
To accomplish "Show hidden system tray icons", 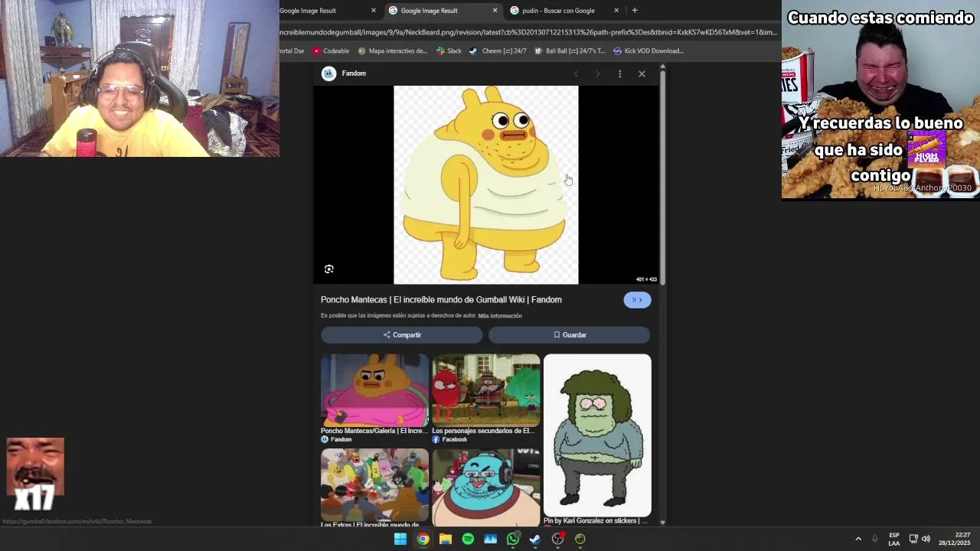I will (858, 539).
